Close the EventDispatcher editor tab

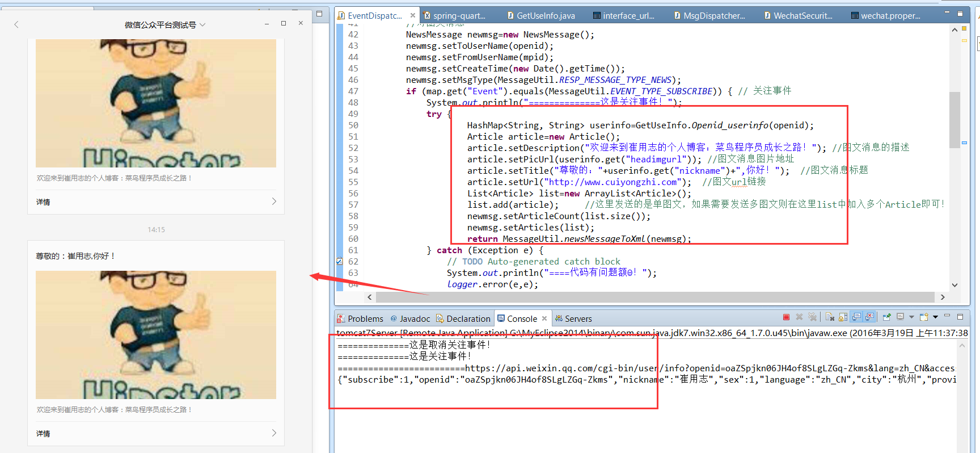click(x=412, y=15)
